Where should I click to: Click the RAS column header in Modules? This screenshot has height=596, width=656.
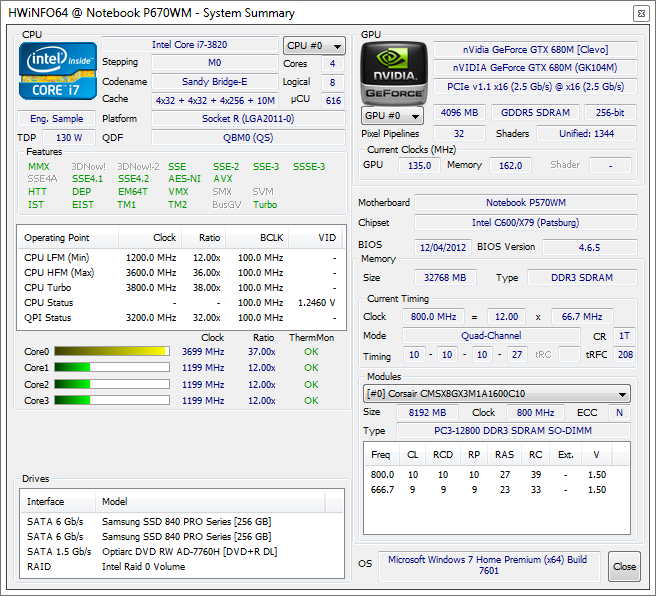[505, 455]
